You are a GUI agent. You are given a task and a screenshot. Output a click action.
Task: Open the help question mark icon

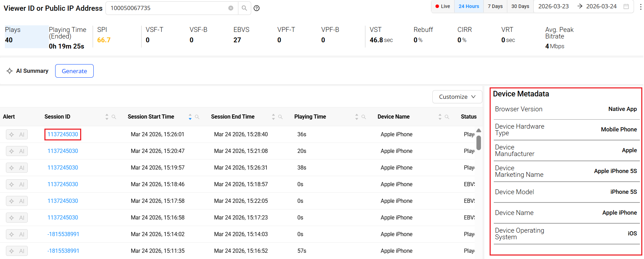[256, 8]
